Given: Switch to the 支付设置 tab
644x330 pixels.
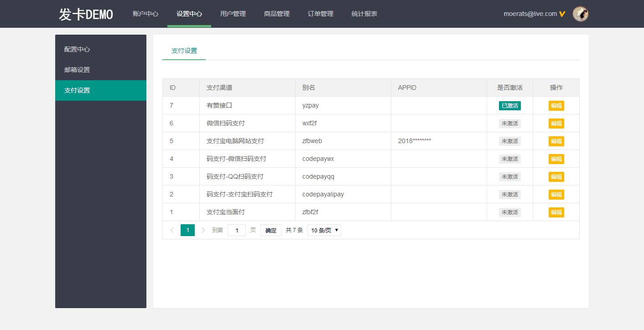Looking at the screenshot, I should click(184, 51).
